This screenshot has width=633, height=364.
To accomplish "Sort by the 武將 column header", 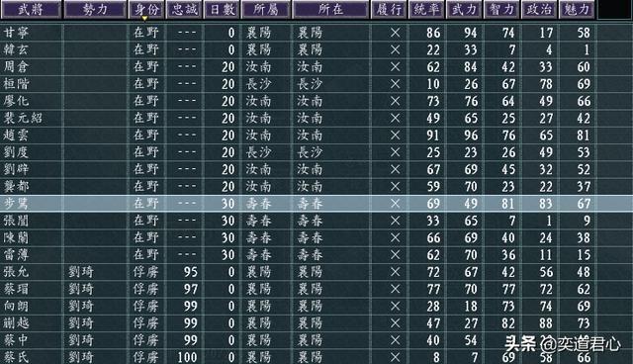I will 31,9.
